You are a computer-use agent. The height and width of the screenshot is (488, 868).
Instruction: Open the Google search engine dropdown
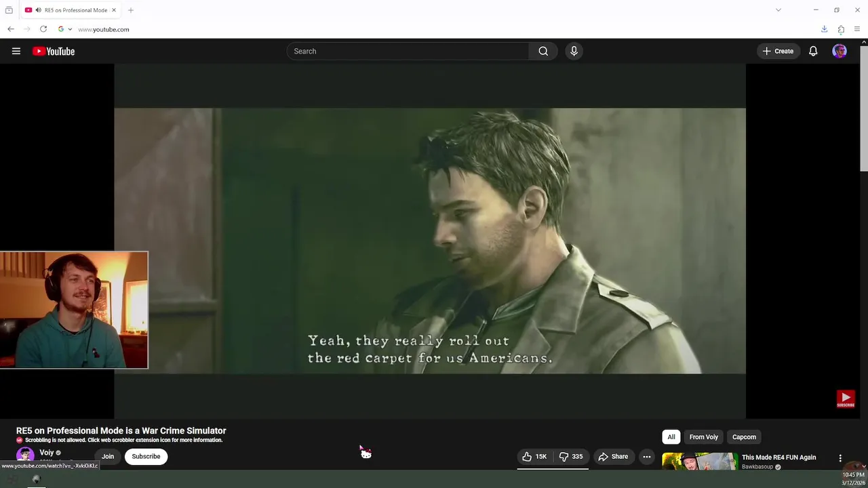(x=65, y=29)
